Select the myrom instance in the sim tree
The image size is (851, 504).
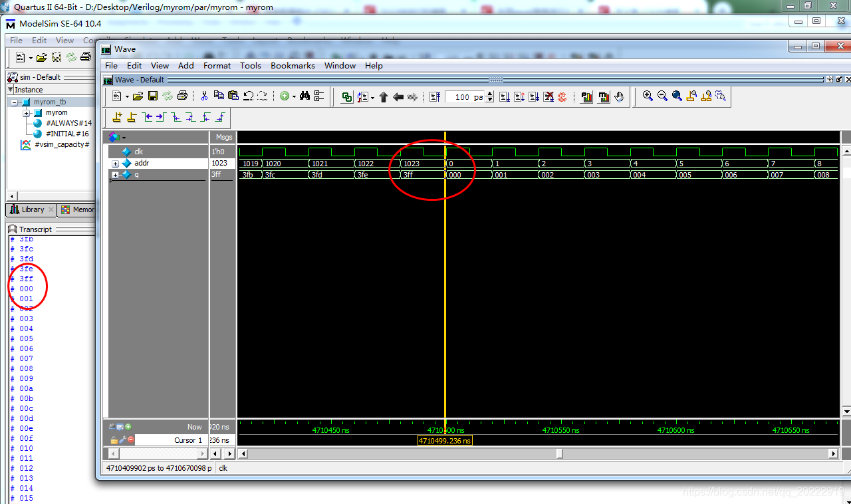[57, 112]
